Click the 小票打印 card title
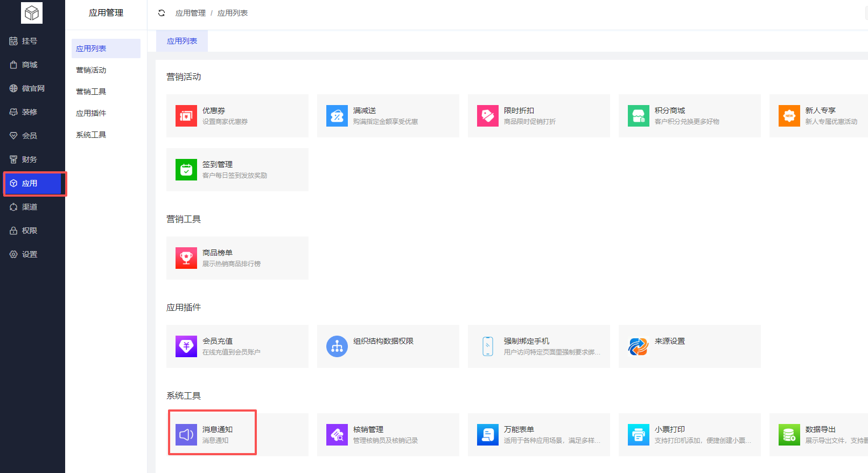This screenshot has height=473, width=868. [670, 429]
